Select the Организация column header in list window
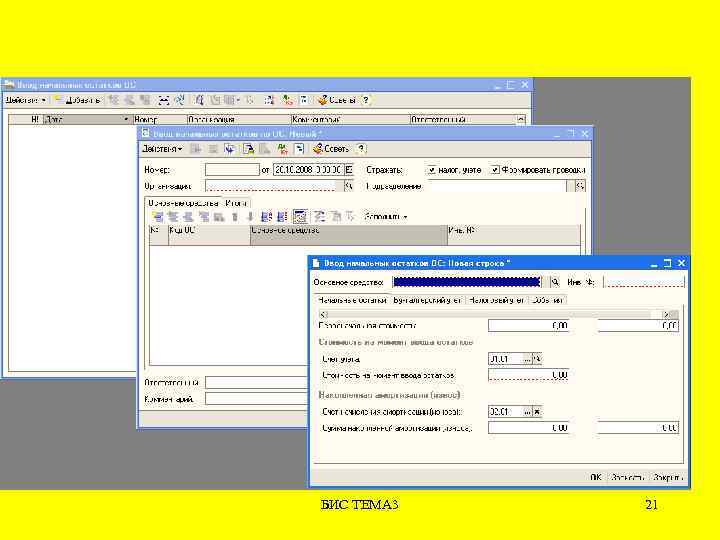This screenshot has width=720, height=540. [238, 119]
